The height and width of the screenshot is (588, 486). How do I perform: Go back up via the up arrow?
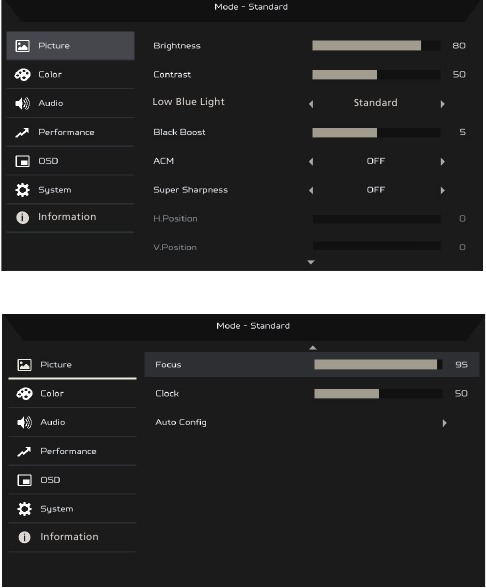pyautogui.click(x=313, y=348)
